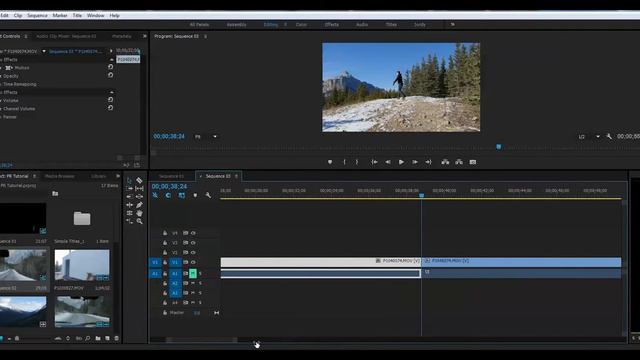Click the Project panel search icon
Image resolution: width=640 pixels, height=360 pixels.
(x=88, y=338)
